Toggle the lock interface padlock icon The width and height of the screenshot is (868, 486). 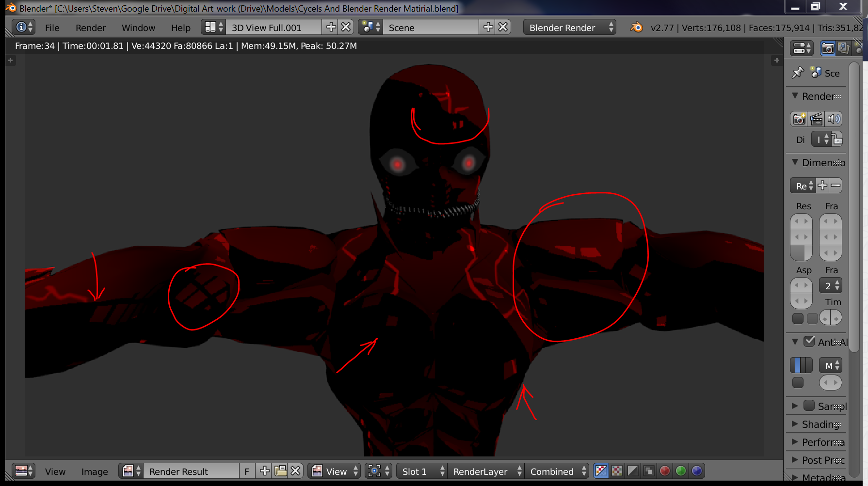tap(837, 140)
